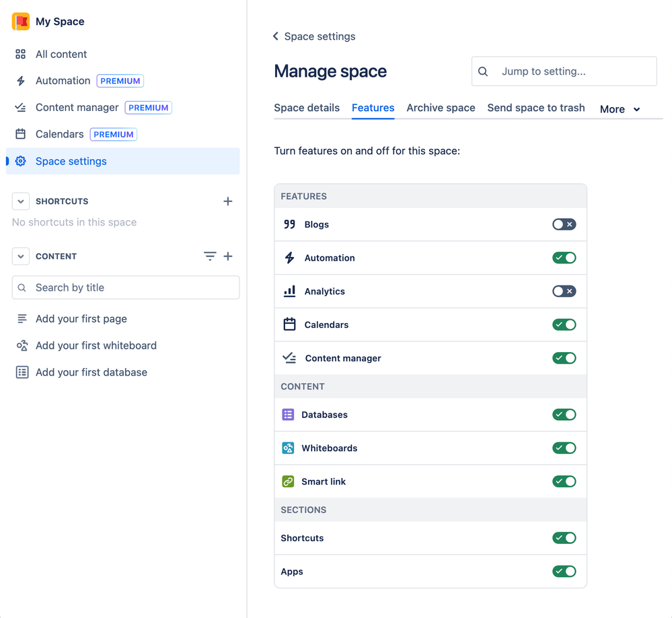
Task: Click PREMIUM badge next to Automation
Action: [x=120, y=81]
